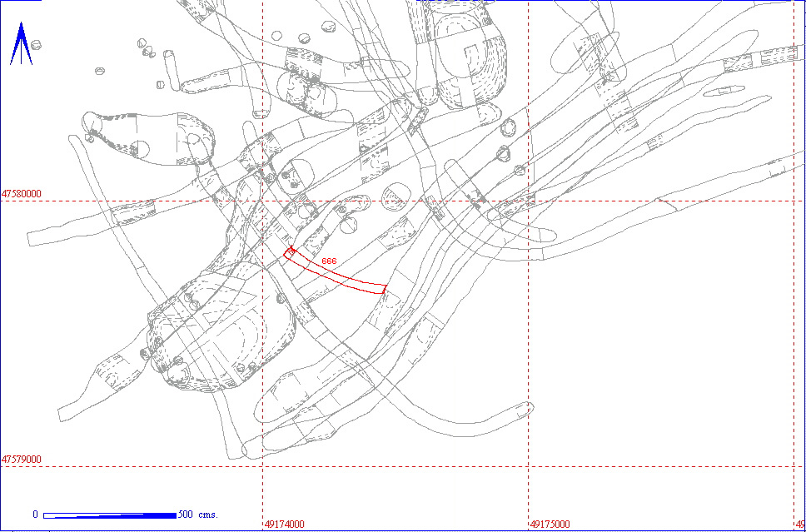Click the '500 cms.' scale text
This screenshot has height=532, width=806.
(x=198, y=515)
